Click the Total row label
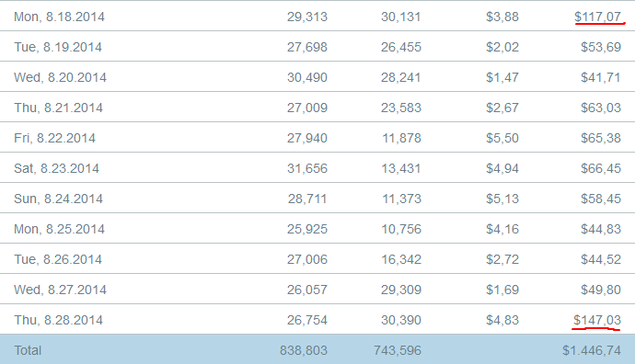This screenshot has height=364, width=635. click(28, 350)
